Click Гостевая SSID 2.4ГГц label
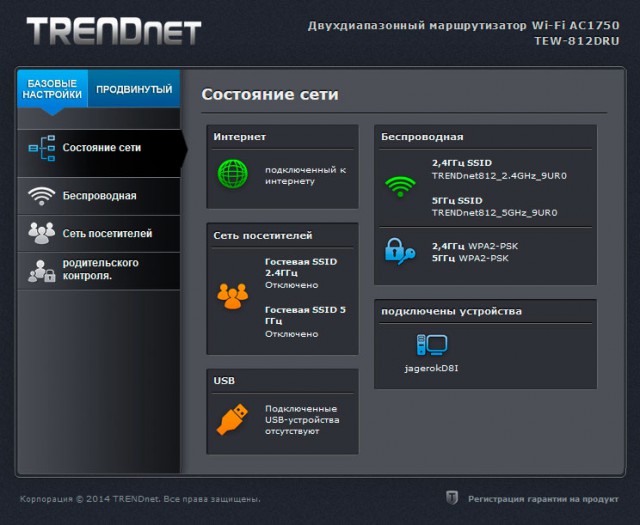The image size is (640, 525). 301,267
